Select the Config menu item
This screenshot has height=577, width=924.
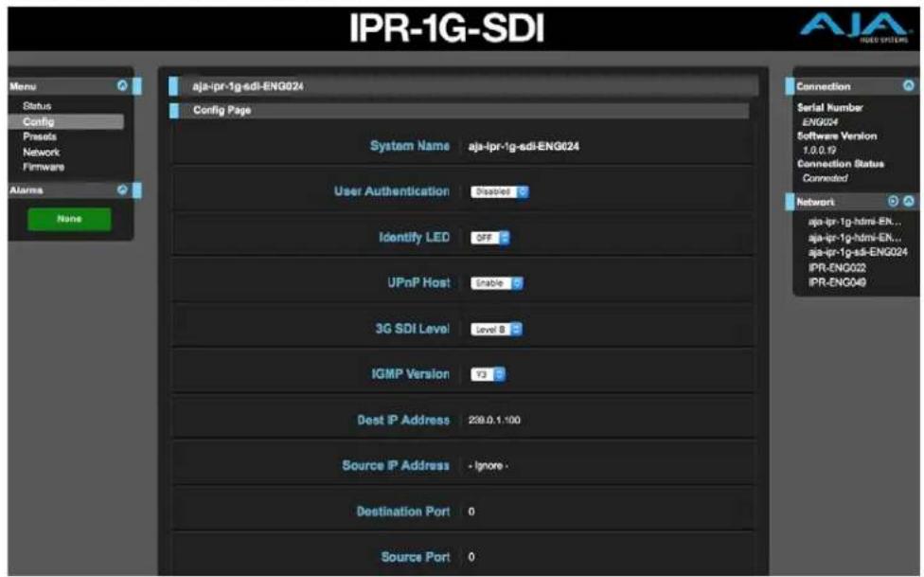point(66,121)
